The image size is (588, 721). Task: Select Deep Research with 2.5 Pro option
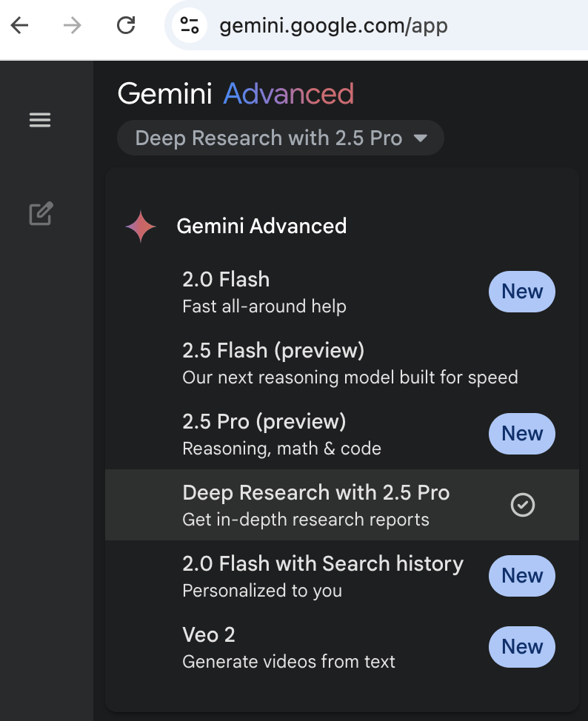pyautogui.click(x=342, y=505)
